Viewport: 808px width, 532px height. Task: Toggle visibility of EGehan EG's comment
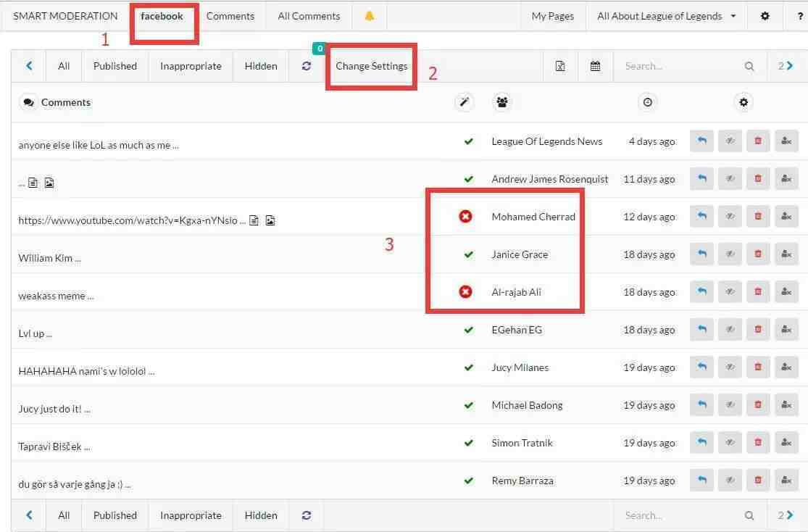tap(730, 330)
